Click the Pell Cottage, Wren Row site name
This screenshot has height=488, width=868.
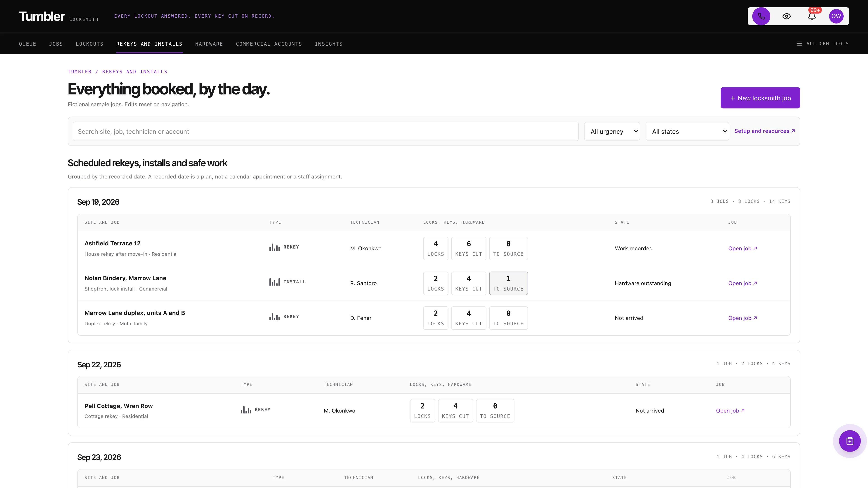(119, 406)
